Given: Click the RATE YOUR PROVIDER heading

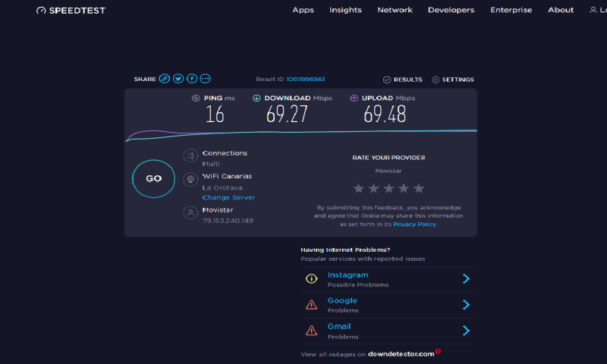Looking at the screenshot, I should pos(388,158).
